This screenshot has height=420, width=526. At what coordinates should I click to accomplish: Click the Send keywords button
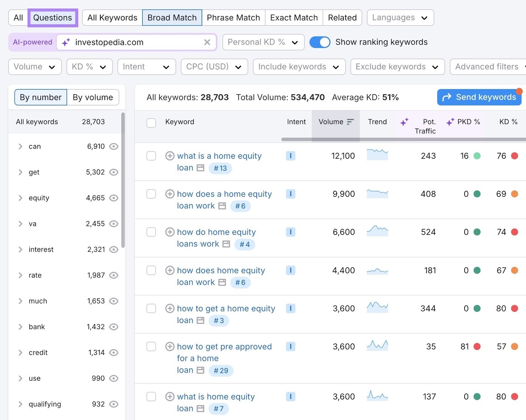coord(479,97)
